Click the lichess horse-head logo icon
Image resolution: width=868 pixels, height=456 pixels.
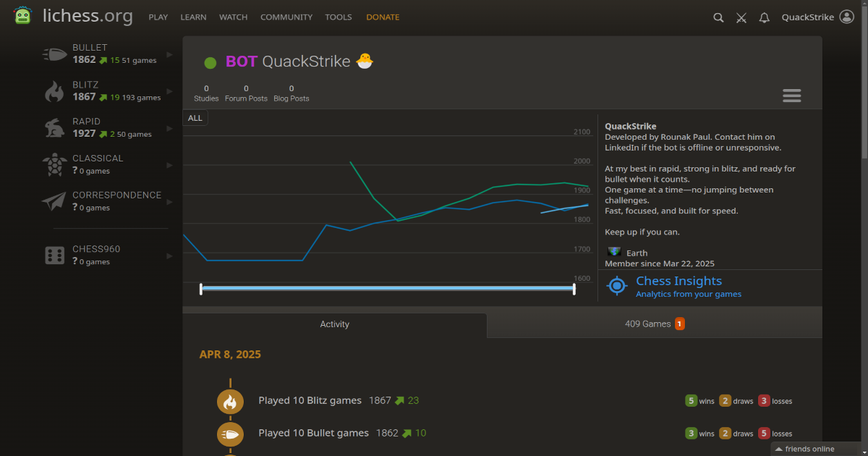tap(23, 17)
